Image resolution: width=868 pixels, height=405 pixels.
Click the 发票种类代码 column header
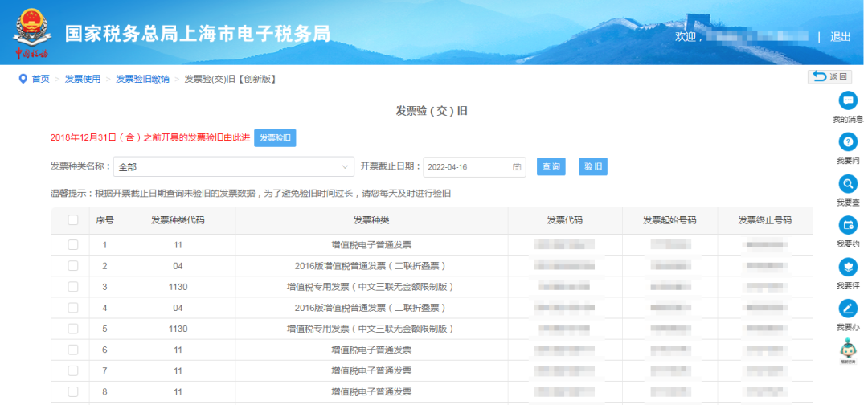178,220
